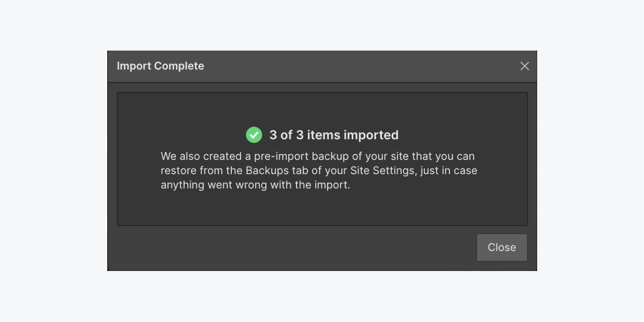644x322 pixels.
Task: Click the Close button
Action: click(502, 247)
